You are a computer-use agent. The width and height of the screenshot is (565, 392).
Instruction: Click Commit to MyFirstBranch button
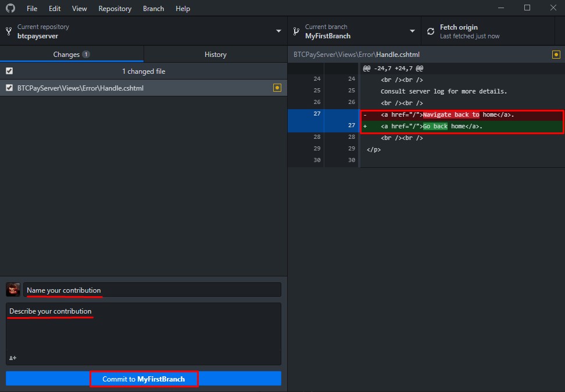coord(144,379)
